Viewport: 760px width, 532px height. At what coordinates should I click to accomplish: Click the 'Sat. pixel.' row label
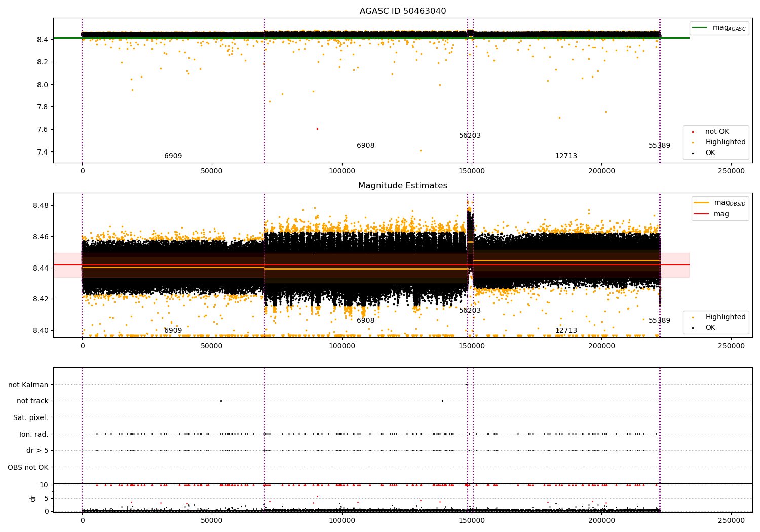(x=31, y=417)
